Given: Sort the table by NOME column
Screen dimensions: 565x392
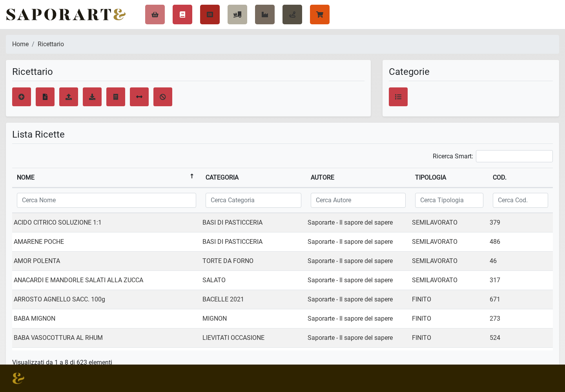Looking at the screenshot, I should (106, 178).
